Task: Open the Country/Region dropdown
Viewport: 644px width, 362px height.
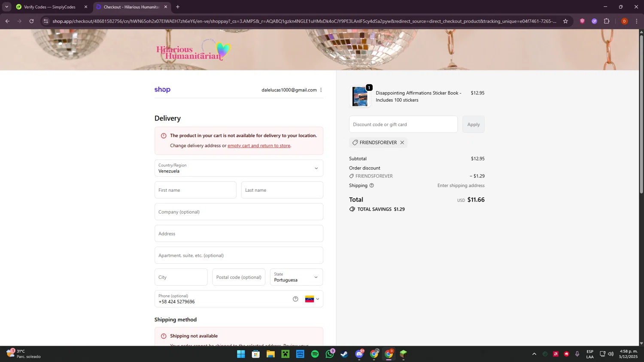Action: pos(239,168)
